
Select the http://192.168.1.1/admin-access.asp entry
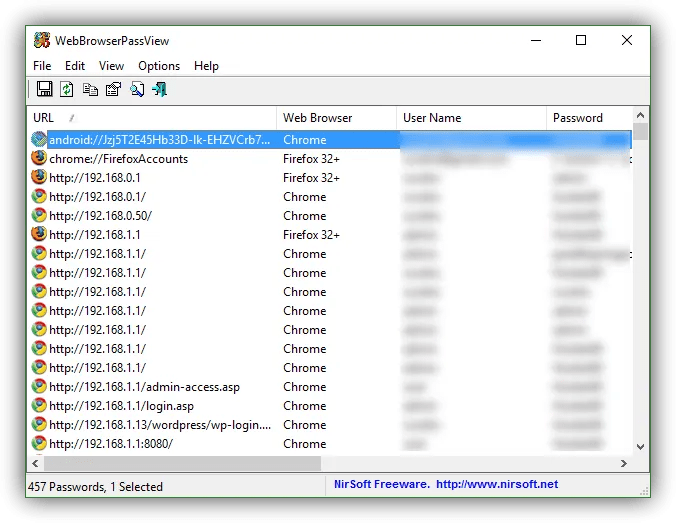pyautogui.click(x=331, y=386)
